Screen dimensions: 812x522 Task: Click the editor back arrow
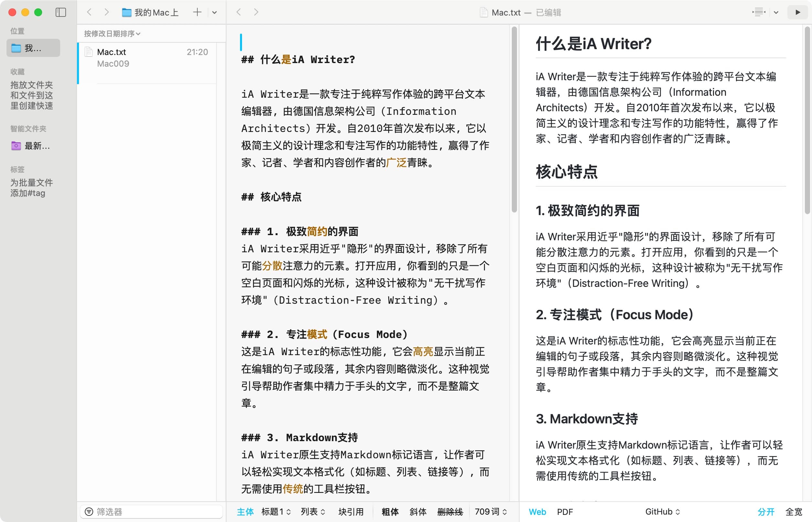point(239,13)
